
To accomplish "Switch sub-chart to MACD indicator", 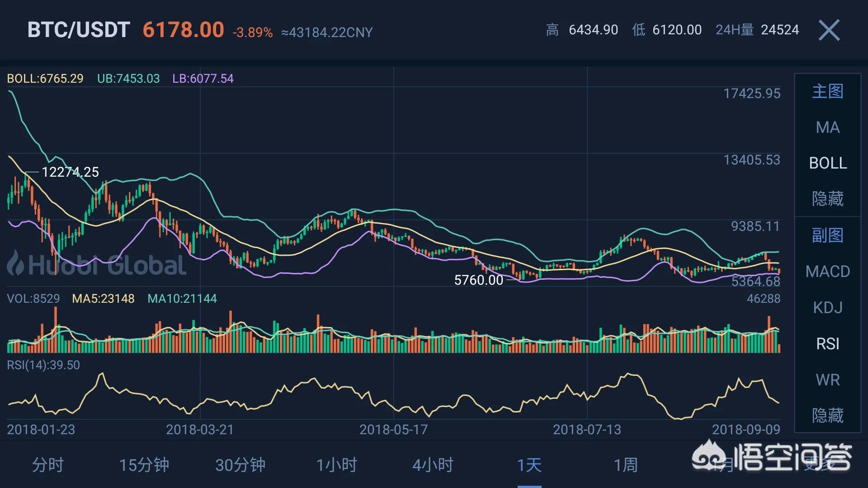I will pyautogui.click(x=827, y=272).
